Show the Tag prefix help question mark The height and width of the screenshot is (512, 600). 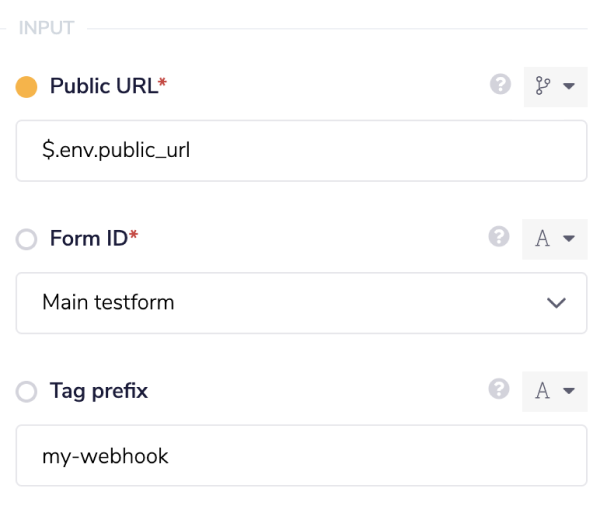500,390
